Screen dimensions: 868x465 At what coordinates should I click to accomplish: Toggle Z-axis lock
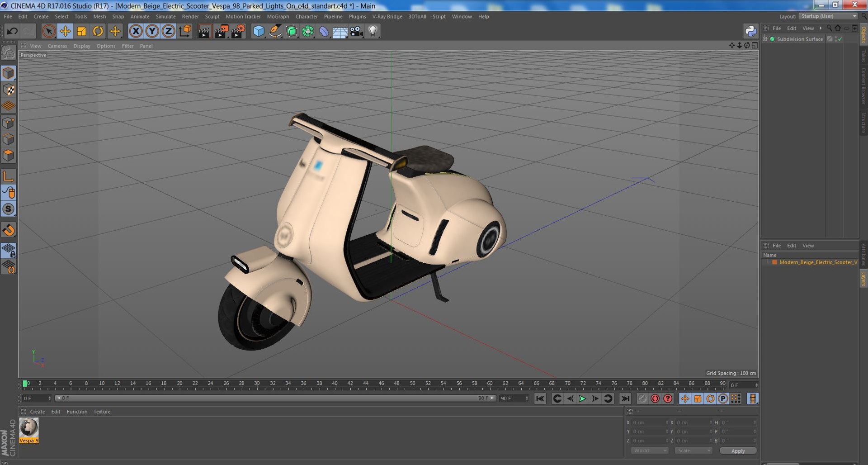[x=168, y=31]
